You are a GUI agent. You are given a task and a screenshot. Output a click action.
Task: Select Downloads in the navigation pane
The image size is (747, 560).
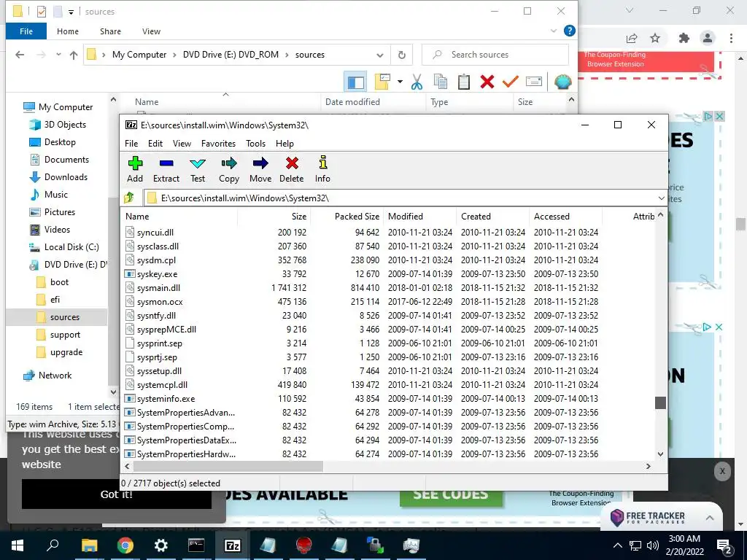[x=66, y=177]
